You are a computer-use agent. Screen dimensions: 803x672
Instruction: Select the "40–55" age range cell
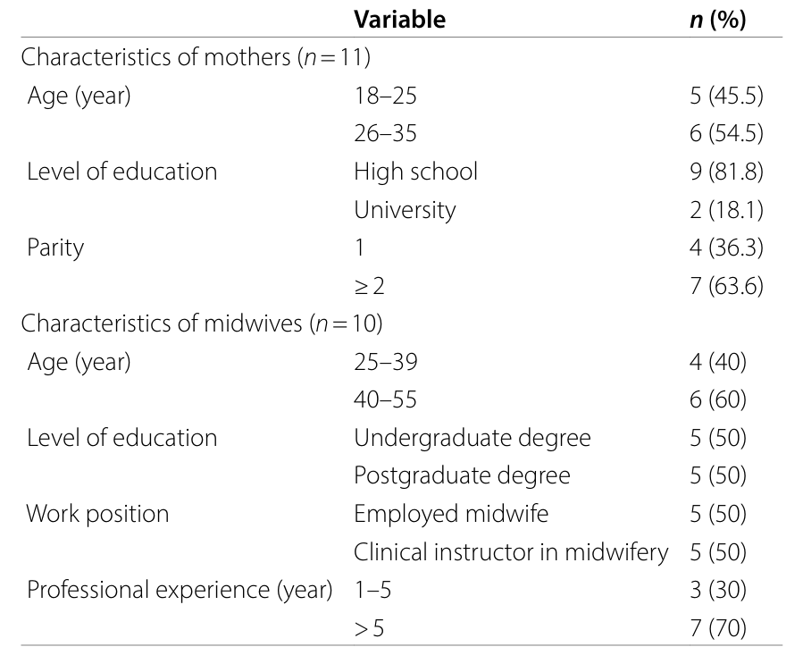coord(385,400)
